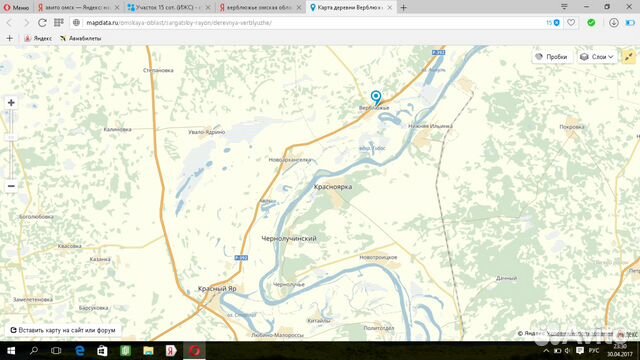
Task: Click the map zoom slider handle
Action: [x=11, y=138]
